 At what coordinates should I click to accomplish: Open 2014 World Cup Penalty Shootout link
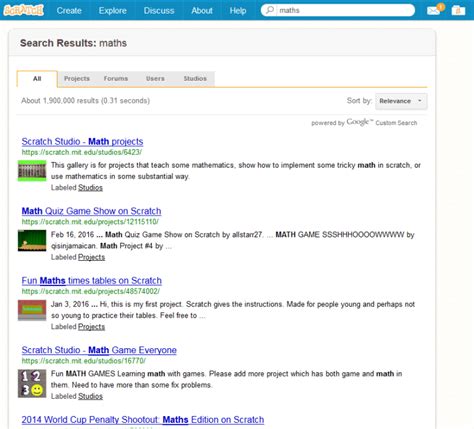pyautogui.click(x=143, y=420)
